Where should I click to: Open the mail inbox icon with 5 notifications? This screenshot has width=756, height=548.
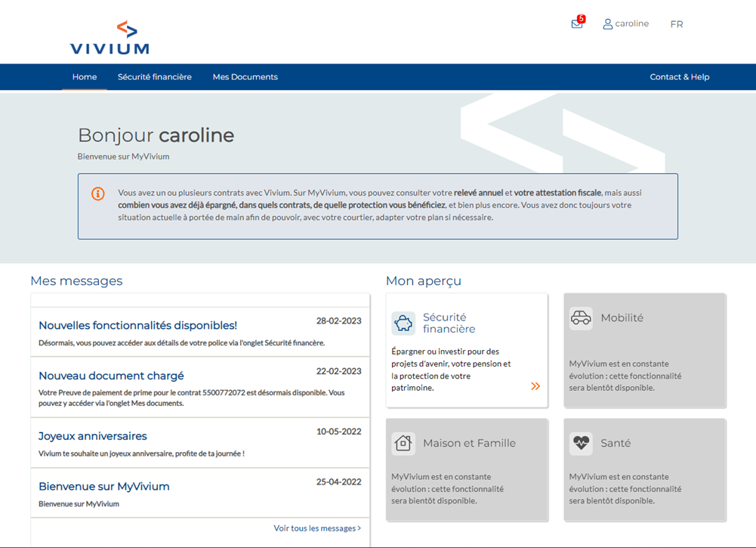pyautogui.click(x=577, y=23)
